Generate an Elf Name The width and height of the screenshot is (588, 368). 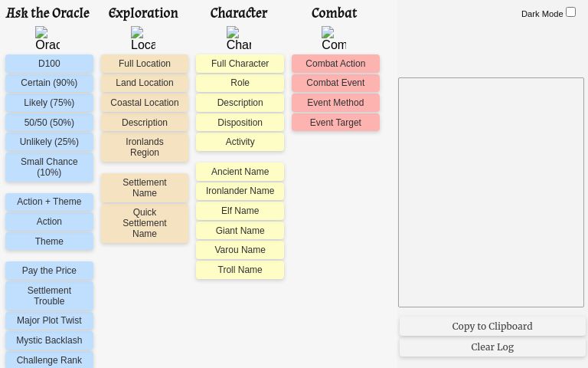coord(240,211)
